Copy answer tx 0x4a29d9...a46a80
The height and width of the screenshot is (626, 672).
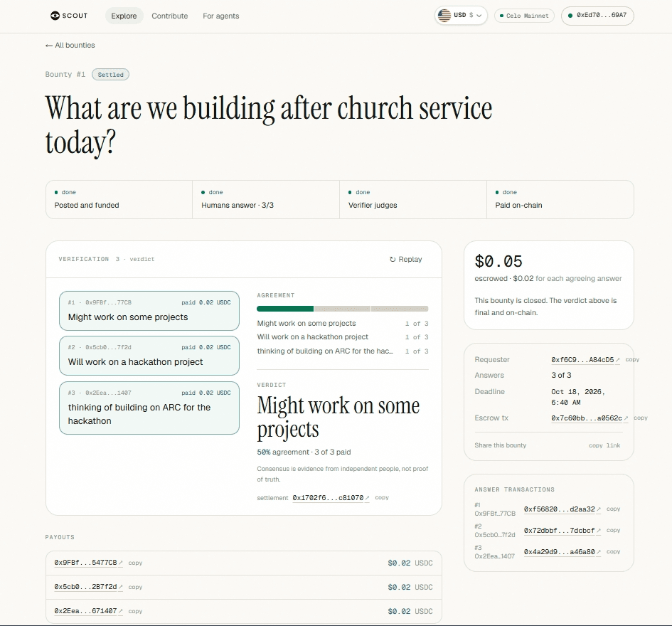(x=613, y=552)
